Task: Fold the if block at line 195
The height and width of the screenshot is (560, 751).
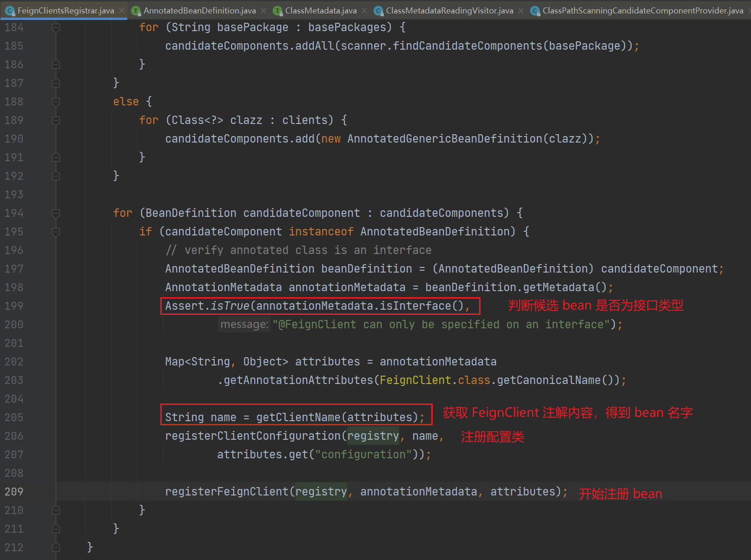Action: (56, 232)
